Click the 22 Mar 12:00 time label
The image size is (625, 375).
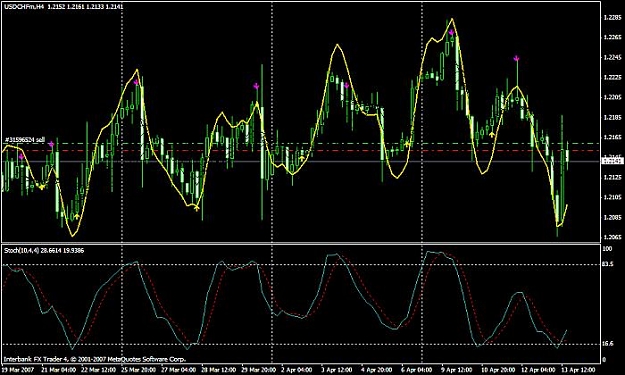coord(97,369)
